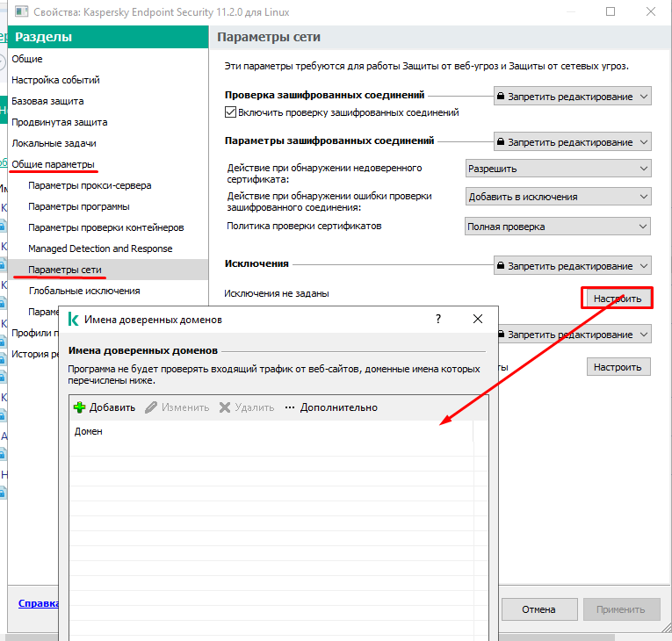Click the Kaspersky logo in the dialog title
This screenshot has width=672, height=641.
coord(73,320)
